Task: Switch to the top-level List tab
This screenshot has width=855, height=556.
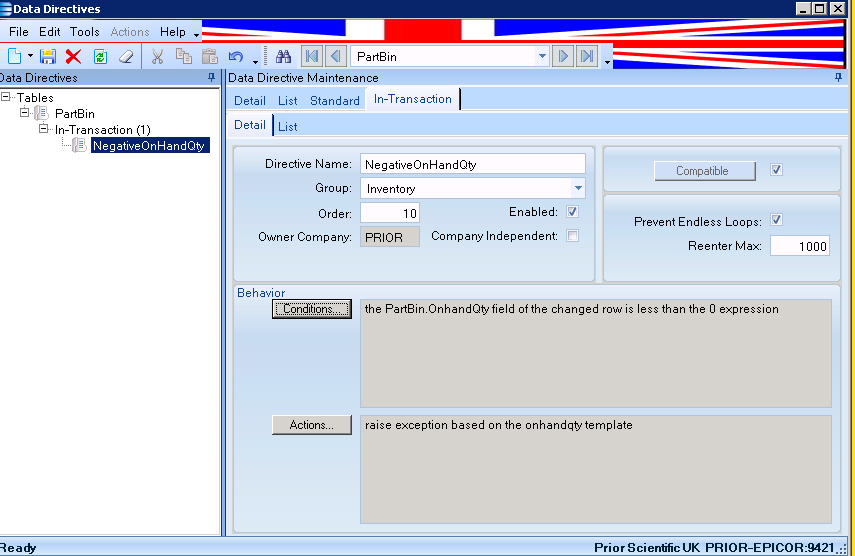Action: (288, 101)
